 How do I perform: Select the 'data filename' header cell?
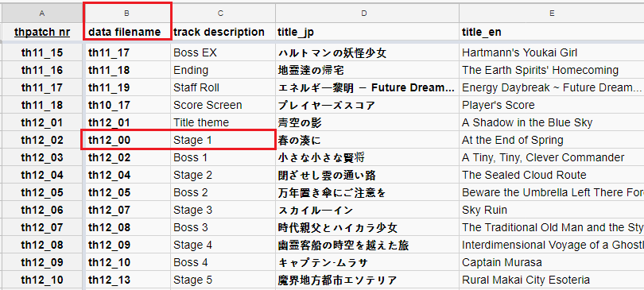coord(127,32)
